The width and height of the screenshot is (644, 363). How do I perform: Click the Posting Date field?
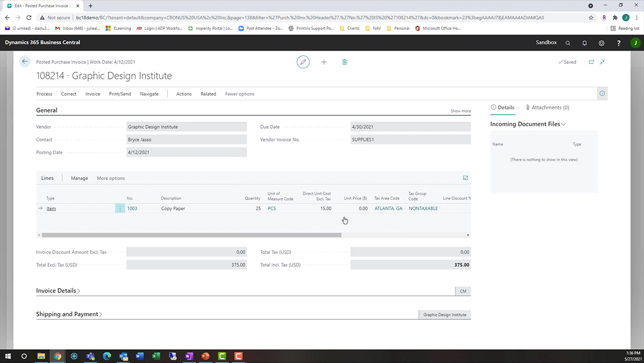[x=187, y=153]
